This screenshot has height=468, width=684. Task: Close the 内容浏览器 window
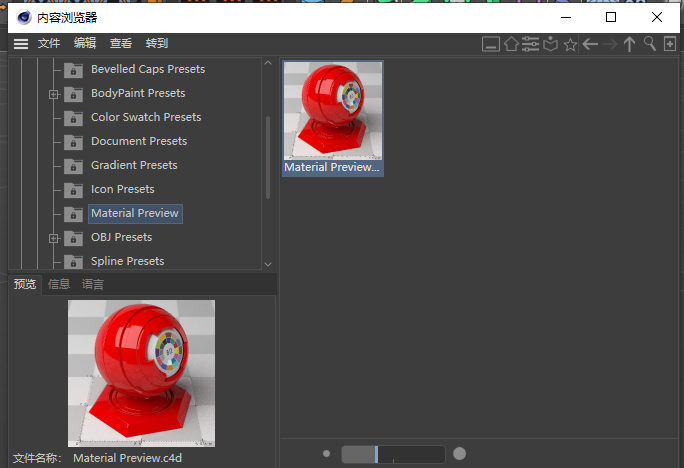point(657,17)
